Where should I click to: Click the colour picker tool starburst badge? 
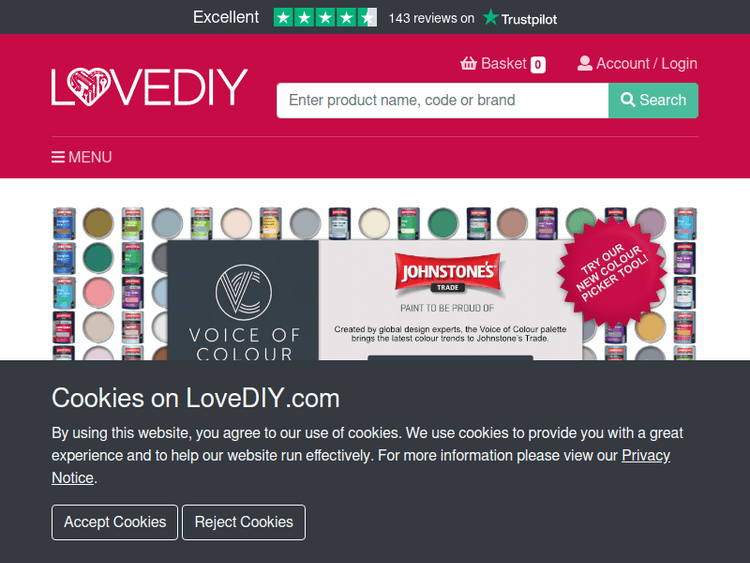(x=612, y=272)
